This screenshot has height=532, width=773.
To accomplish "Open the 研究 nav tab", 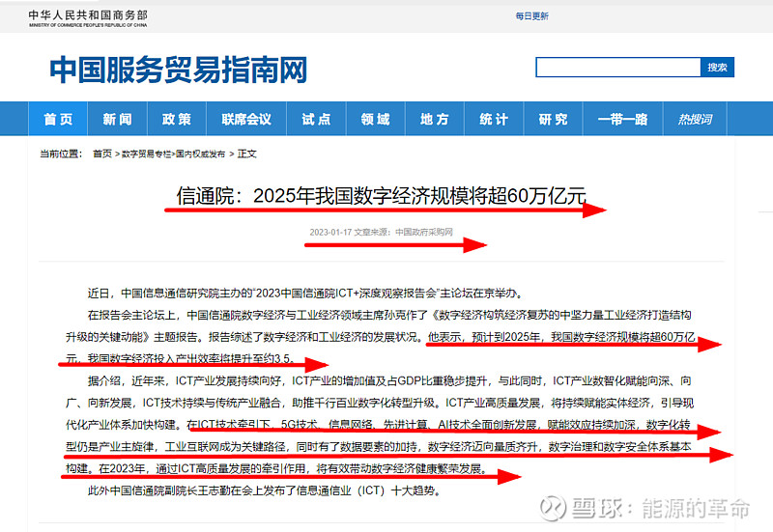I will [553, 119].
